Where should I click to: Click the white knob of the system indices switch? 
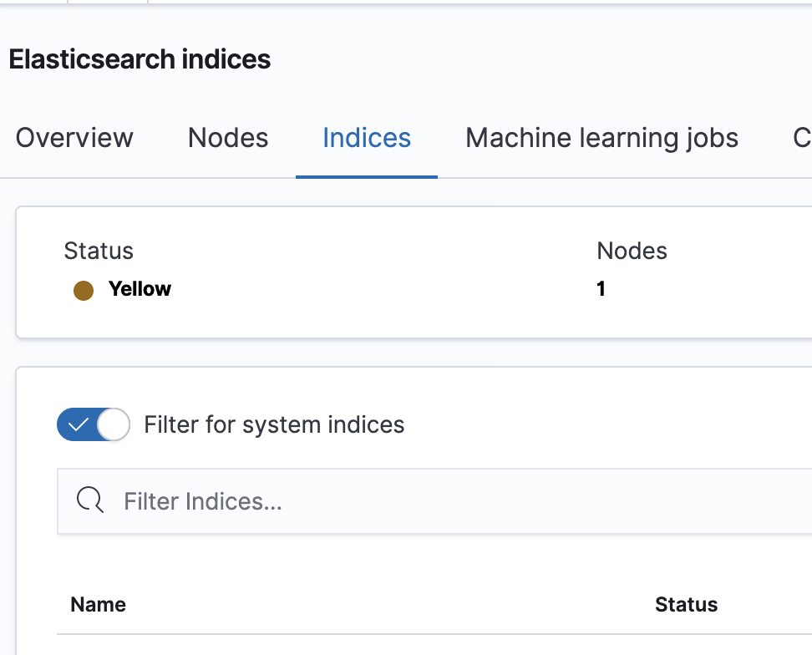click(x=114, y=425)
